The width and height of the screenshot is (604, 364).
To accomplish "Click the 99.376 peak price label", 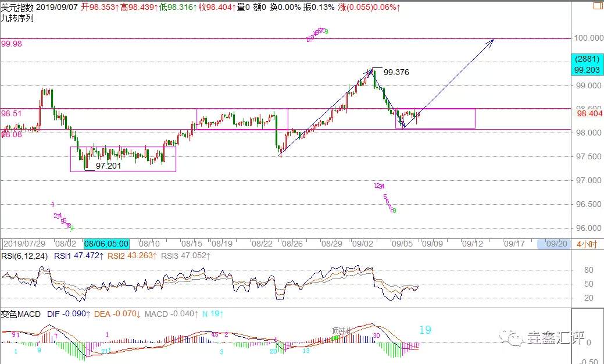I will tap(396, 73).
